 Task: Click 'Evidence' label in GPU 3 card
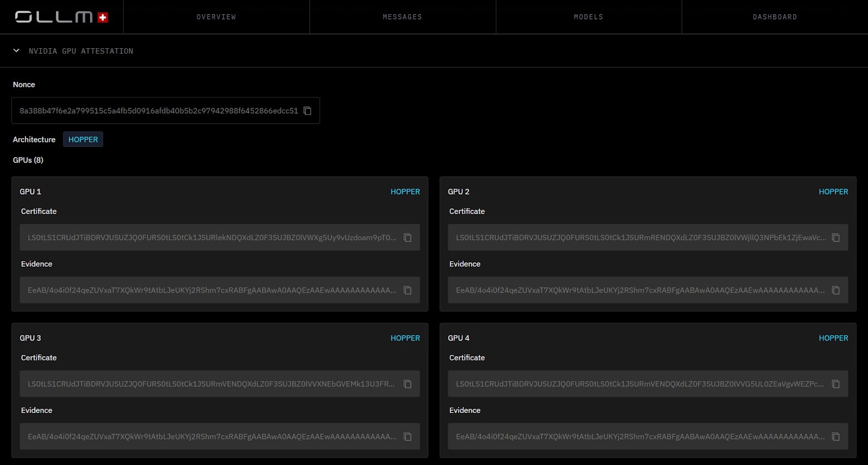click(36, 410)
